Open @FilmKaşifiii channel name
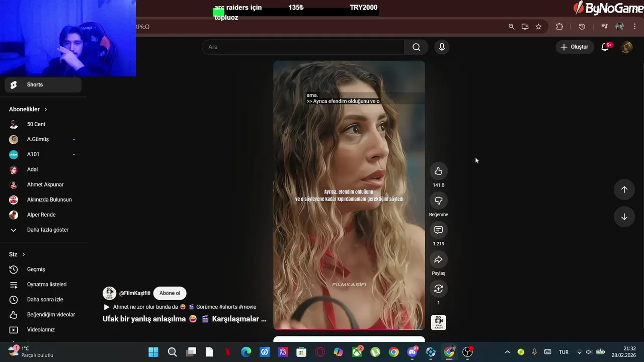Screen dimensions: 644x362 pyautogui.click(x=134, y=293)
